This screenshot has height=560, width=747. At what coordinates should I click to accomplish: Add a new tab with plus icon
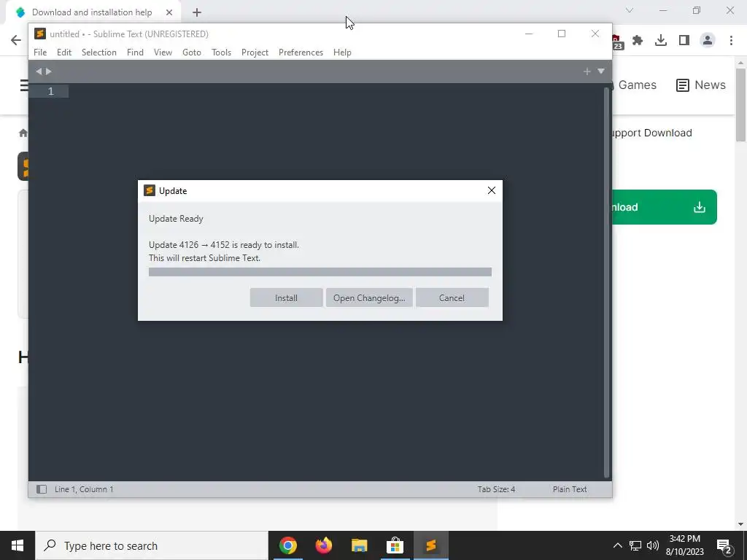click(x=587, y=71)
